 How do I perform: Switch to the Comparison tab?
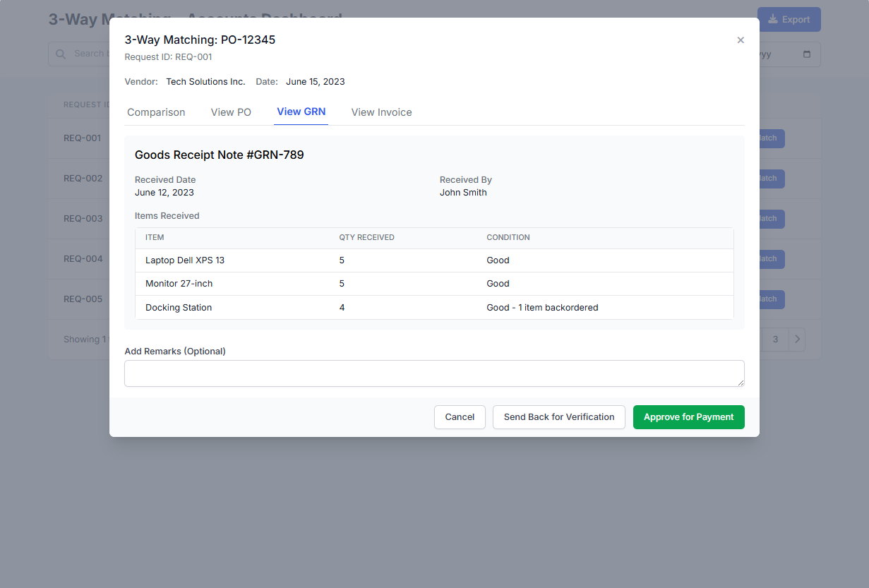point(156,112)
